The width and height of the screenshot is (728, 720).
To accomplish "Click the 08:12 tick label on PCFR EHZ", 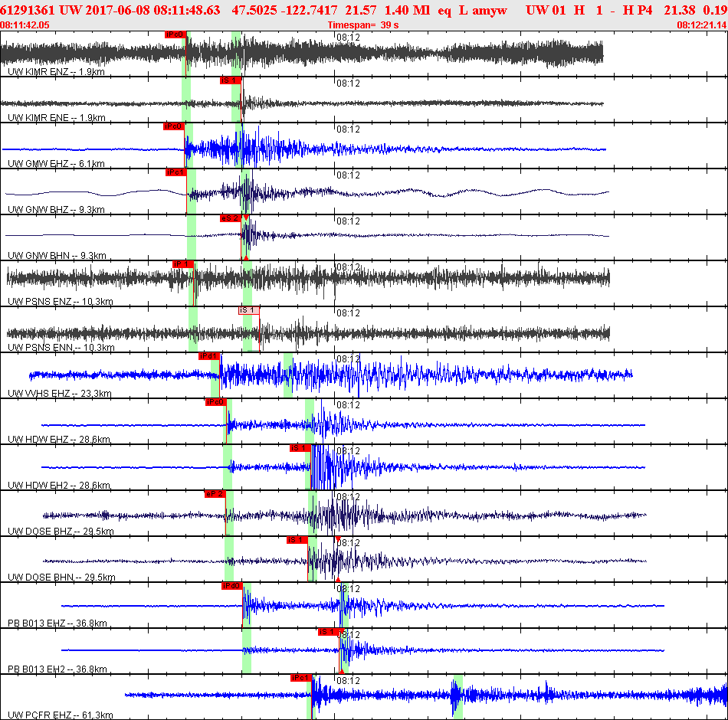I will click(x=348, y=680).
